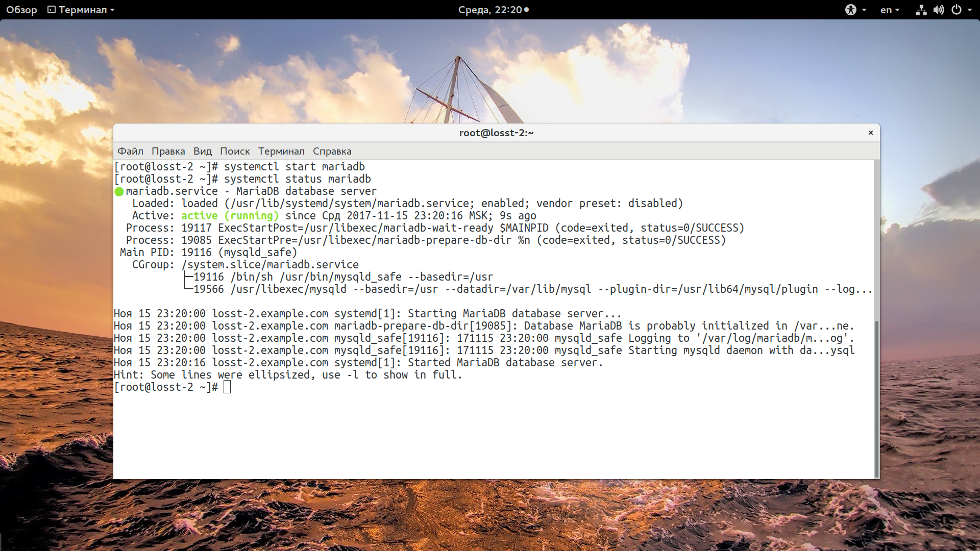The height and width of the screenshot is (551, 980).
Task: Open the Справка menu
Action: coord(332,151)
